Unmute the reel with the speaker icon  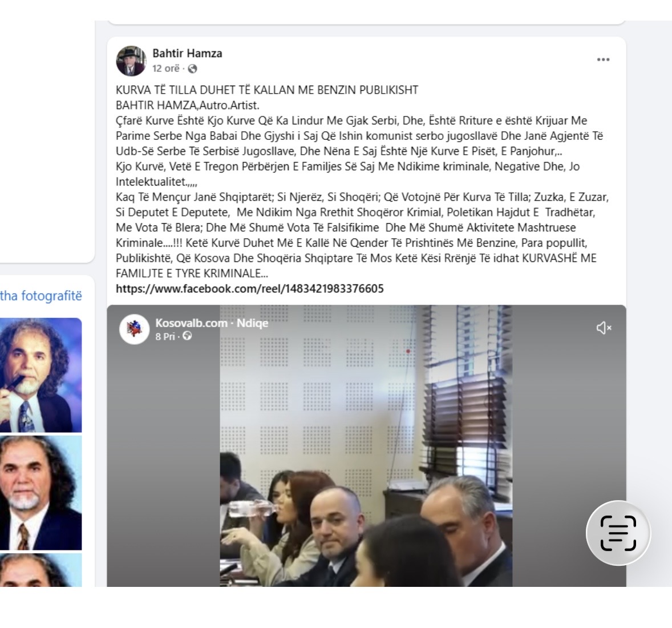[x=604, y=328]
